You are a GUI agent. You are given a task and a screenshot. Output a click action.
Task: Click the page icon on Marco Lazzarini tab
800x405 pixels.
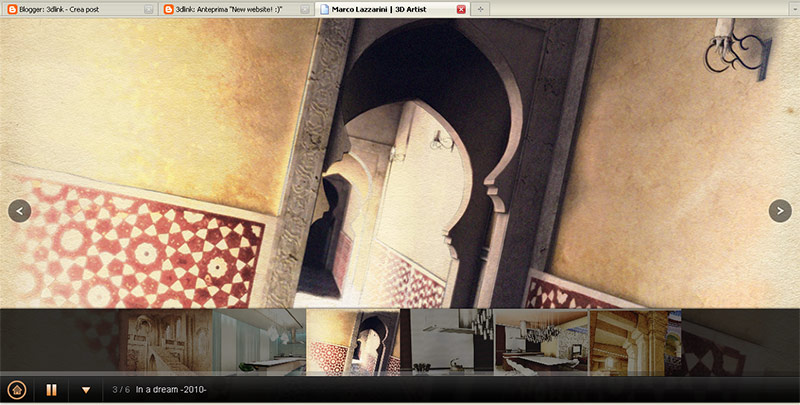[324, 9]
